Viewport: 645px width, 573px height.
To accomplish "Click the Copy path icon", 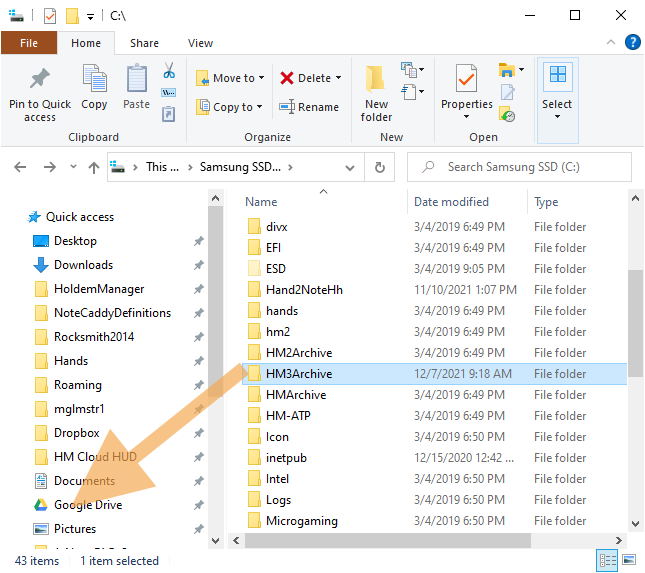I will click(169, 93).
